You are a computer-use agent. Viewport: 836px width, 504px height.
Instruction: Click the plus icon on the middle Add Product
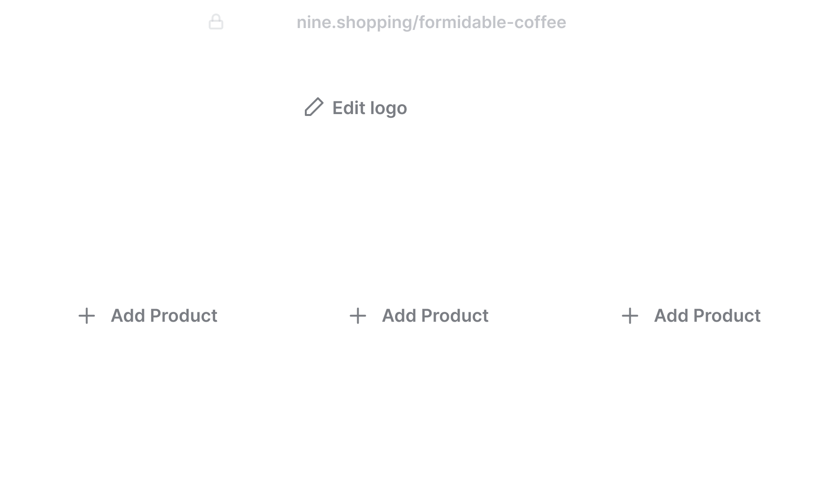(x=358, y=316)
